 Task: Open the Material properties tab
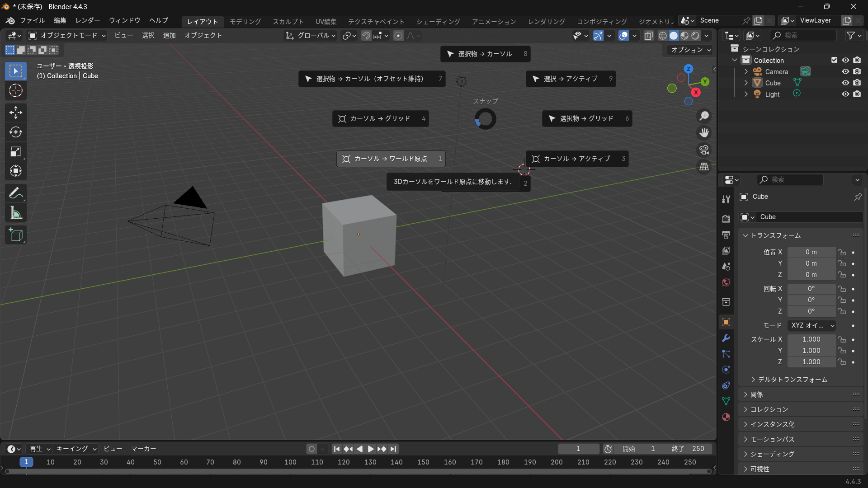pos(726,417)
